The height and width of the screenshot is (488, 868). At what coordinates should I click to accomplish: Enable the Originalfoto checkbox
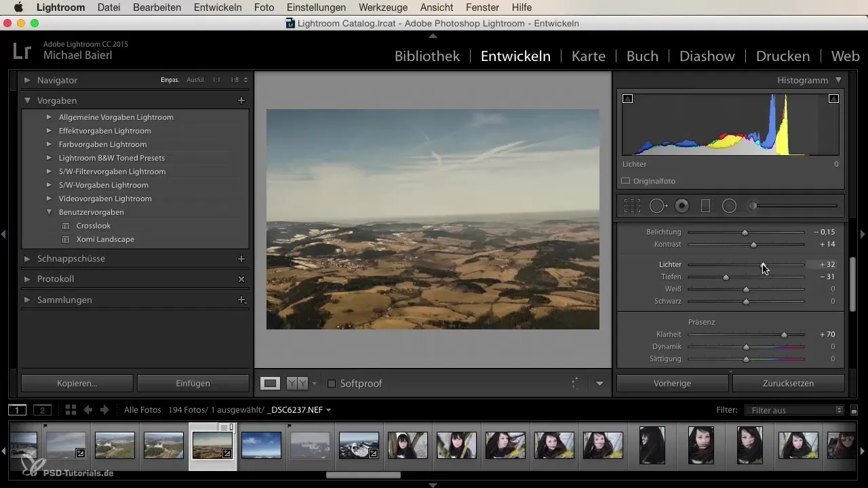point(626,181)
